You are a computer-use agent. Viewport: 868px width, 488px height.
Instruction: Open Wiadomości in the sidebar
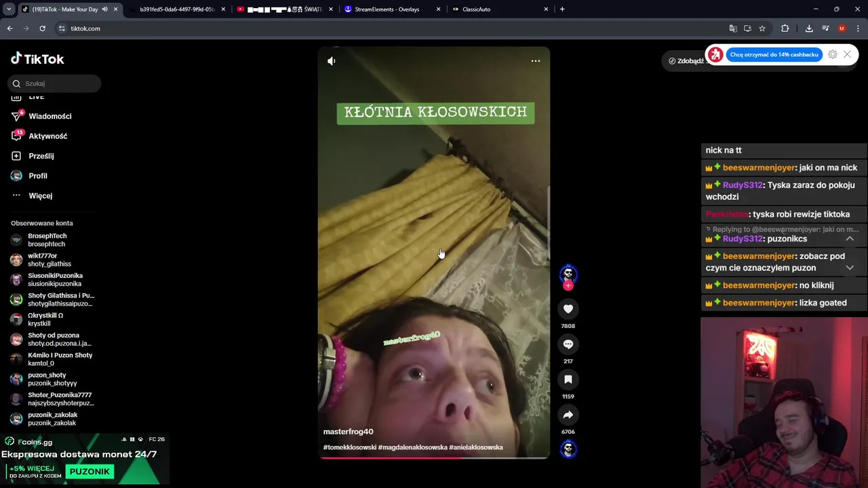[50, 116]
